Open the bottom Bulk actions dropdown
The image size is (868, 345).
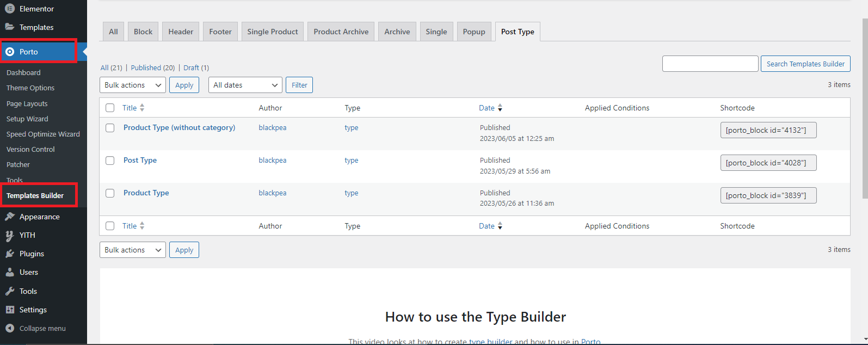[133, 250]
